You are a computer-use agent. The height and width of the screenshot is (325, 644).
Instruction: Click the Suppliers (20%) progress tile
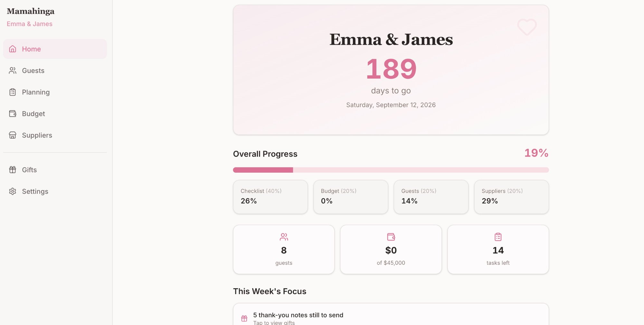coord(511,196)
